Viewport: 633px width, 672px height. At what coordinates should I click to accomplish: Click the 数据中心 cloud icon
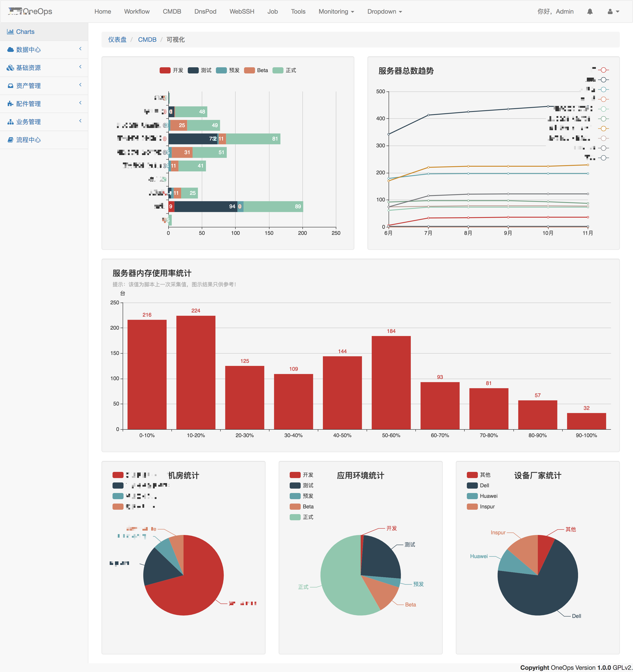tap(11, 50)
